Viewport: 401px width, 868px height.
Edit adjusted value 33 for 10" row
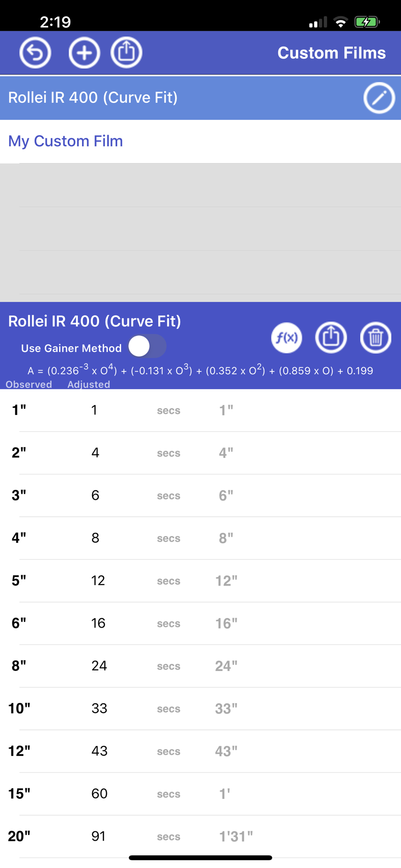(x=99, y=708)
